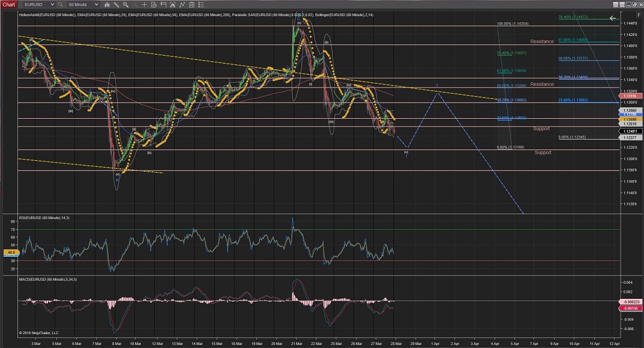Click the white arrow at top right
644x348 pixels.
612,19
